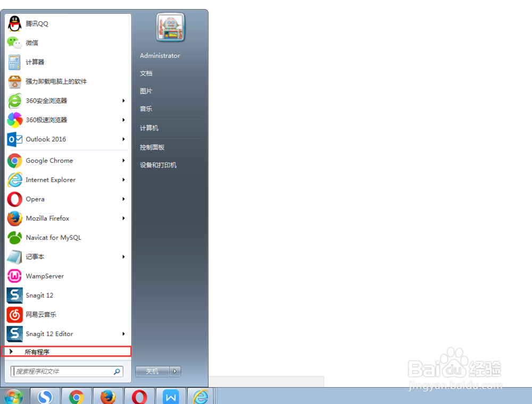Click the 关机 shutdown button

coord(152,372)
